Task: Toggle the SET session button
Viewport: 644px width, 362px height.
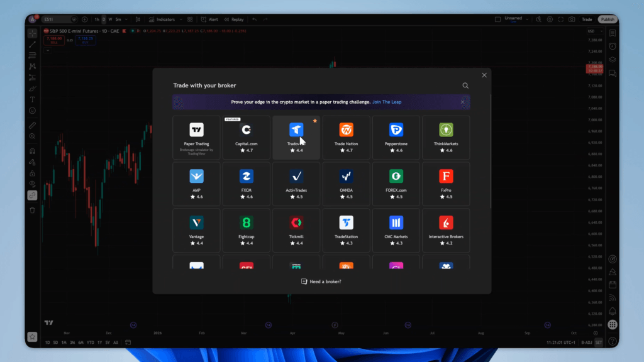Action: [x=599, y=343]
